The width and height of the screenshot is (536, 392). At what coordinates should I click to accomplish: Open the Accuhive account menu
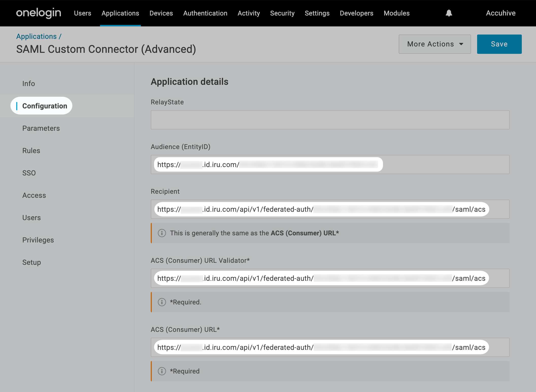pyautogui.click(x=500, y=13)
